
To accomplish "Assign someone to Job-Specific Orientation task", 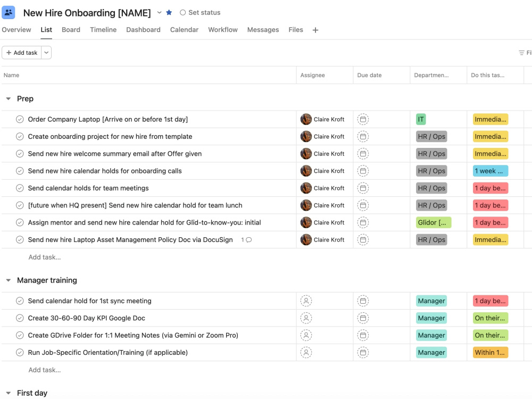I will pyautogui.click(x=306, y=353).
